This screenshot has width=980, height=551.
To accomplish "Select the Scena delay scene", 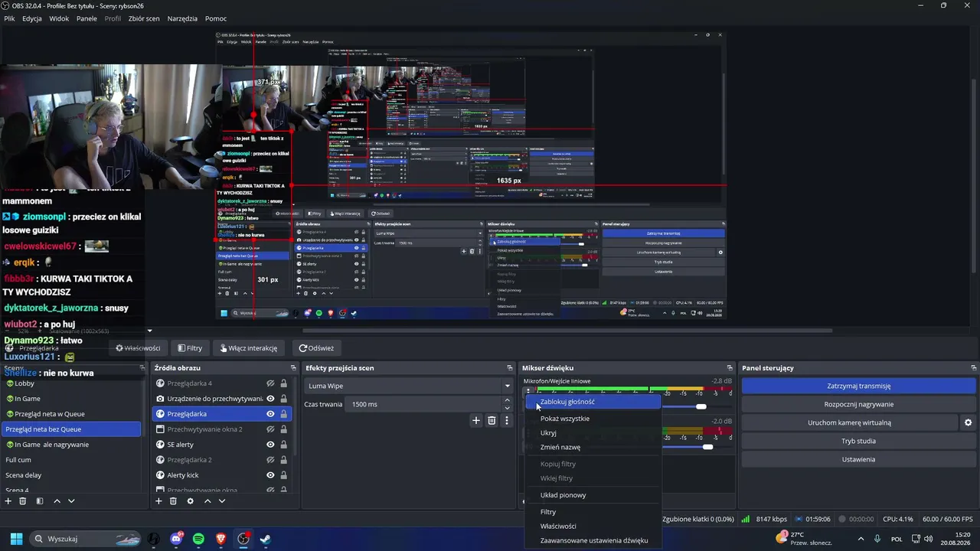I will click(x=71, y=475).
